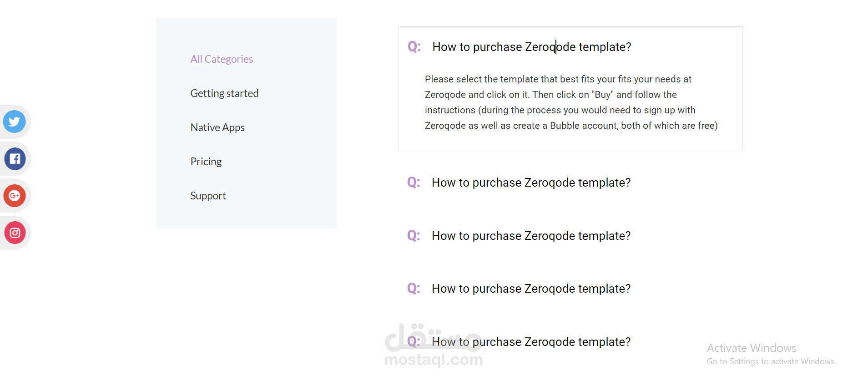Screen dimensions: 868x376
Task: Collapse the first expanded question title
Action: (x=531, y=47)
